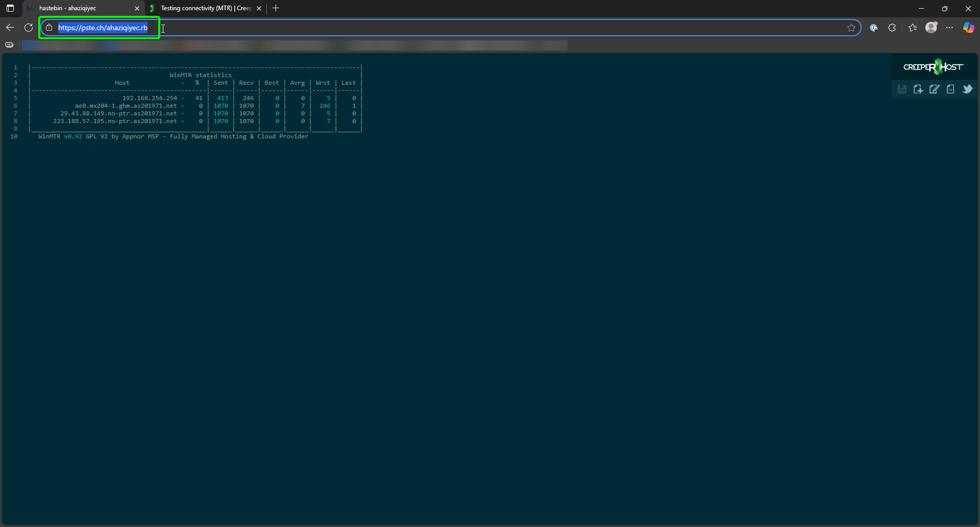Open the browser Extensions puzzle icon
980x527 pixels.
tap(892, 28)
